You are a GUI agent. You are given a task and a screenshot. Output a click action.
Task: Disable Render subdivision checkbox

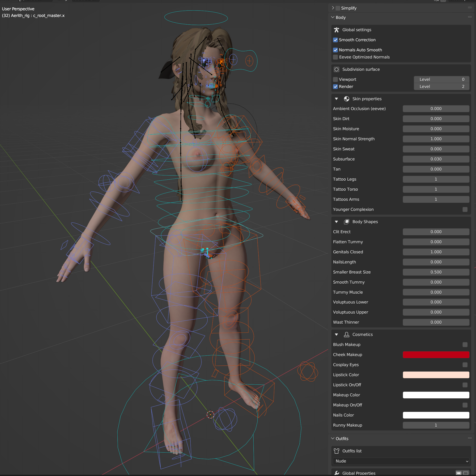click(336, 87)
